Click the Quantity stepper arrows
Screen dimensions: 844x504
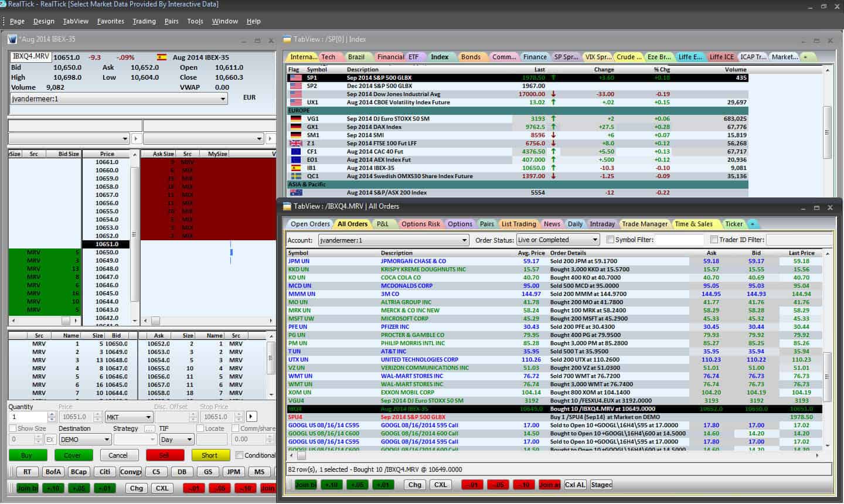pos(52,417)
